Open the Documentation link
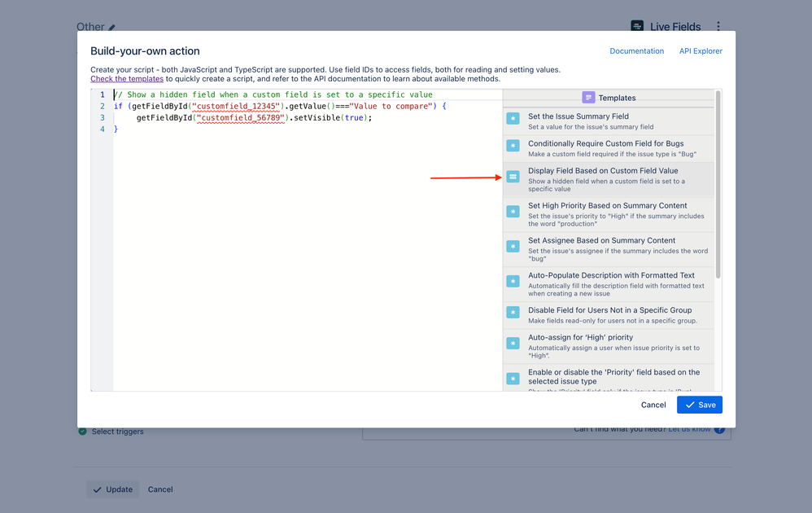Image resolution: width=812 pixels, height=513 pixels. pyautogui.click(x=637, y=50)
